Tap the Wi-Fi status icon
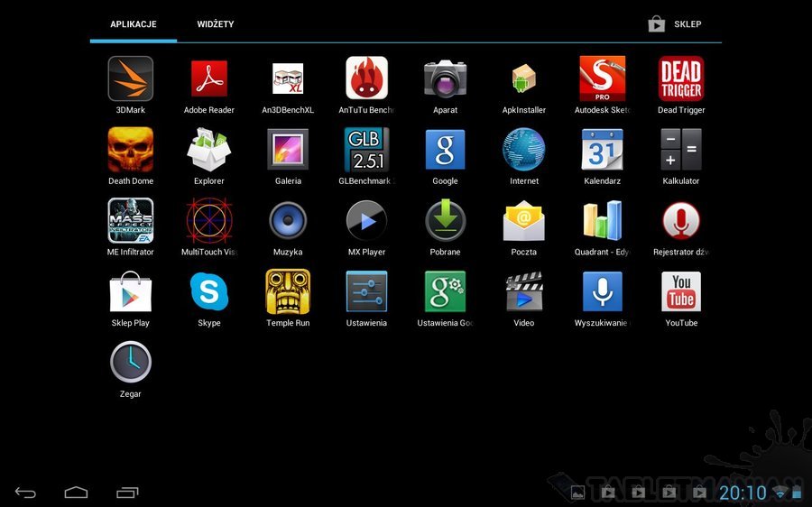Screen dimensions: 812x507 coord(780,493)
